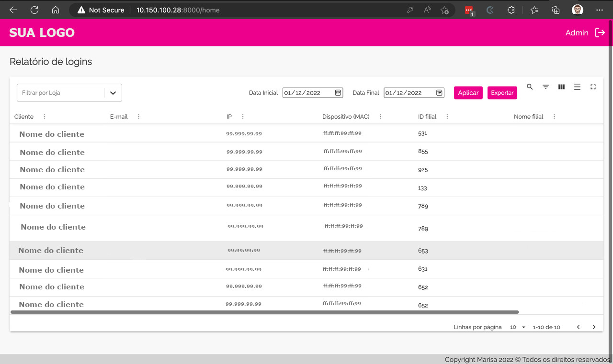This screenshot has width=613, height=364.
Task: Reload the page with the refresh icon
Action: click(34, 10)
